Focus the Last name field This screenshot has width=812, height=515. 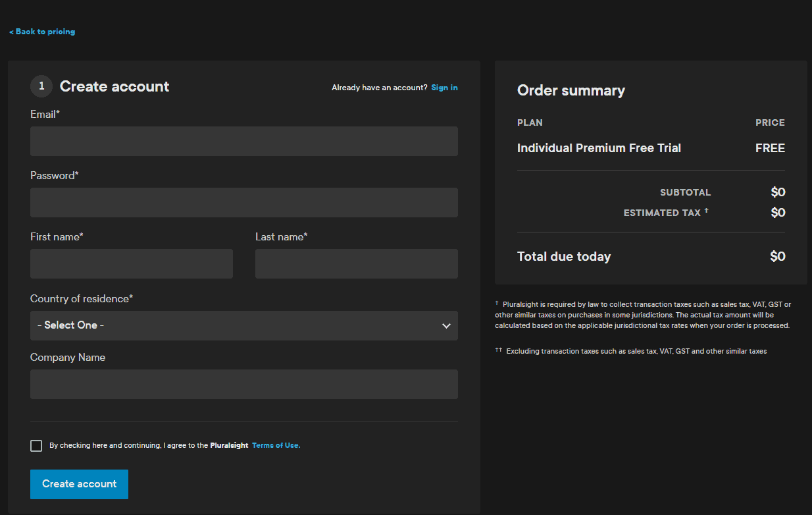coord(356,263)
